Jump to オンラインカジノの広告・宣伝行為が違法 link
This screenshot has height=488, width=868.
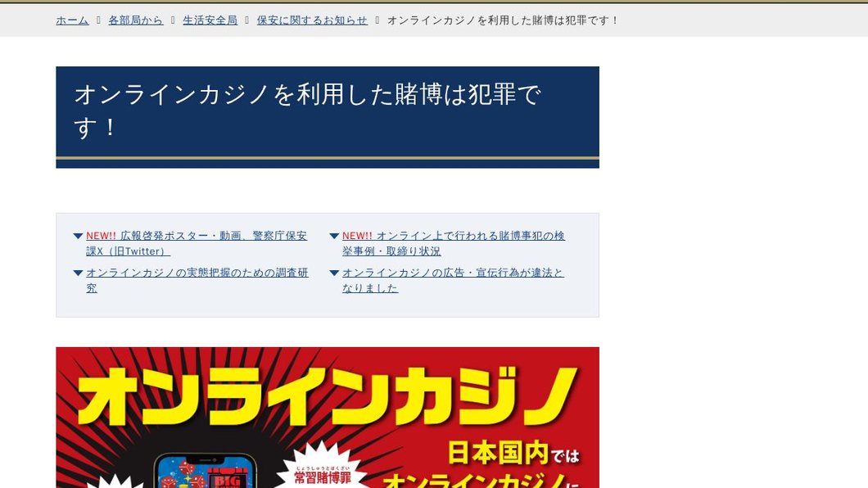point(453,281)
